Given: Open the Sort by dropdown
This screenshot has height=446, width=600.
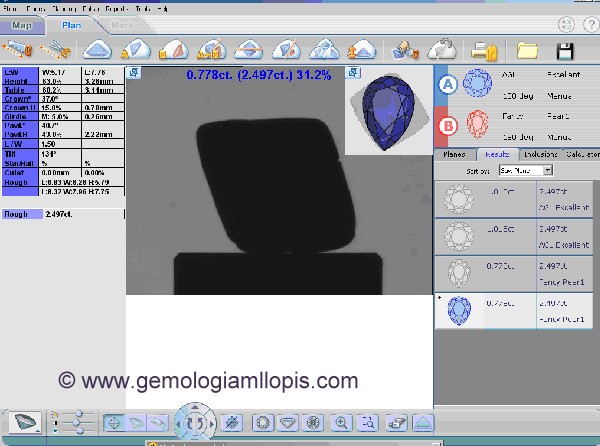Looking at the screenshot, I should pyautogui.click(x=520, y=172).
